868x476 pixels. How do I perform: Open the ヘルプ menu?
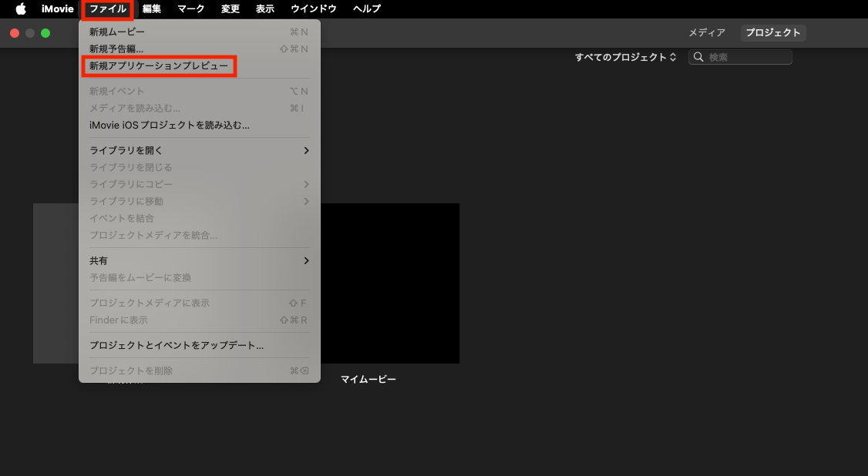point(367,8)
